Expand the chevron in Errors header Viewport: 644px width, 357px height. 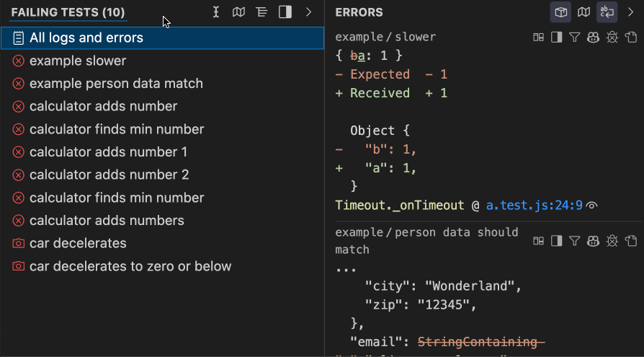coord(630,12)
